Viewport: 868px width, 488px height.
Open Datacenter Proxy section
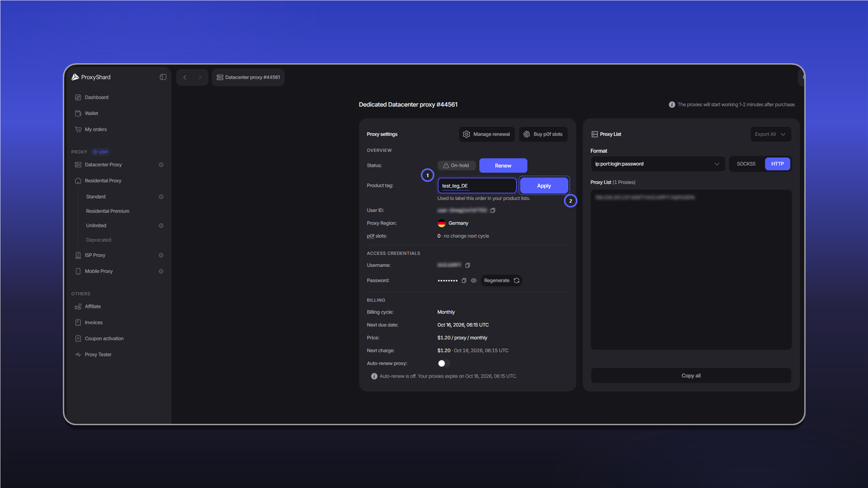103,165
